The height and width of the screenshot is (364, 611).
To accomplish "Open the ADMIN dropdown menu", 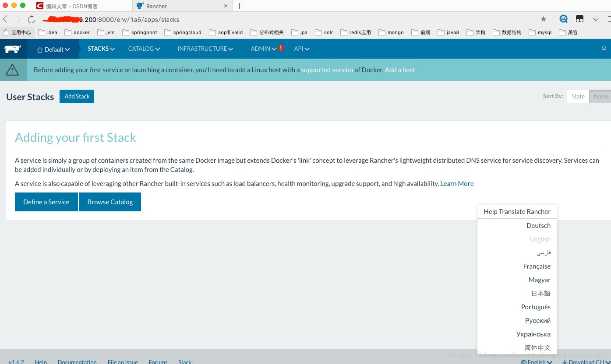I will (x=264, y=49).
